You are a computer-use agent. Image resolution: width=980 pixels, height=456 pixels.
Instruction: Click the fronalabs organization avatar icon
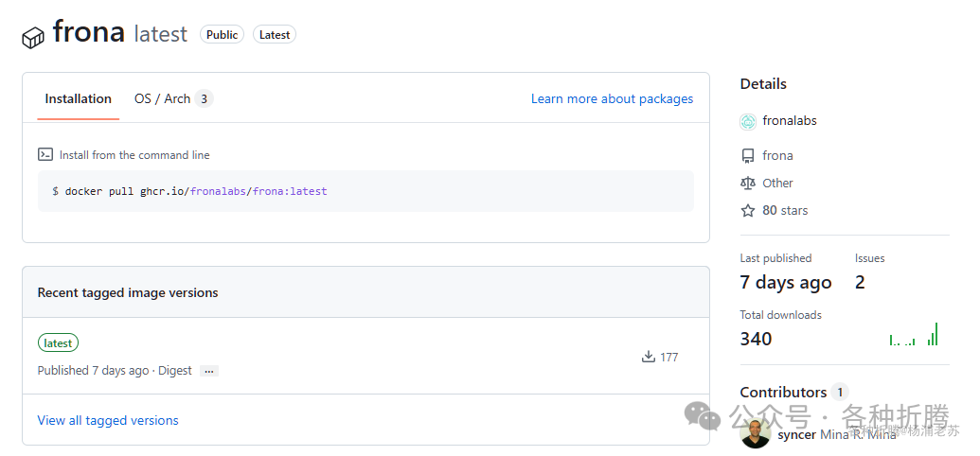tap(748, 121)
